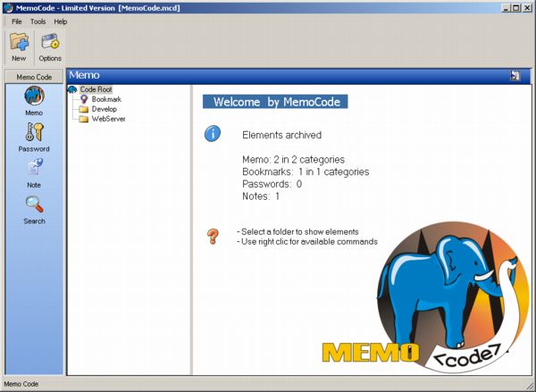The image size is (536, 392).
Task: Select the Bookmark tree item label
Action: pyautogui.click(x=106, y=99)
